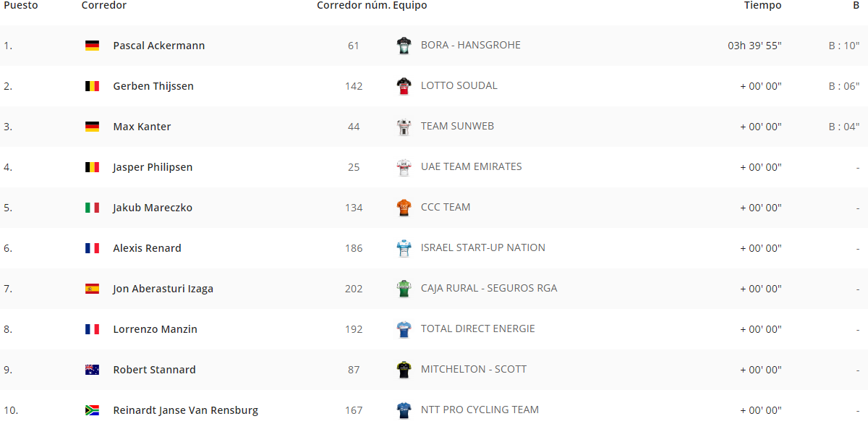
Task: Click the Tiempo column header
Action: coord(763,5)
